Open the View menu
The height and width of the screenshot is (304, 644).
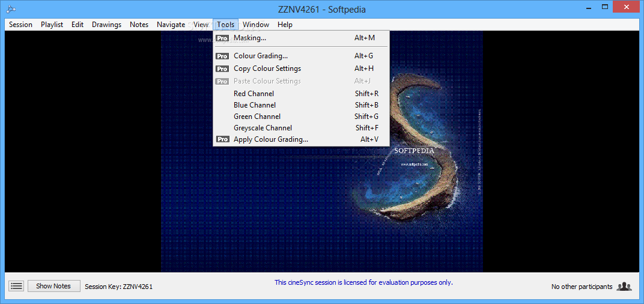(x=201, y=25)
